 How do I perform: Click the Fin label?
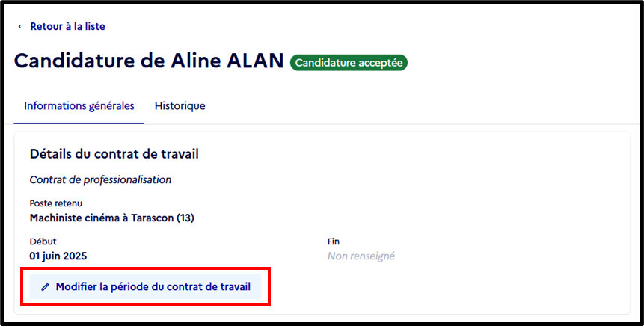click(333, 242)
